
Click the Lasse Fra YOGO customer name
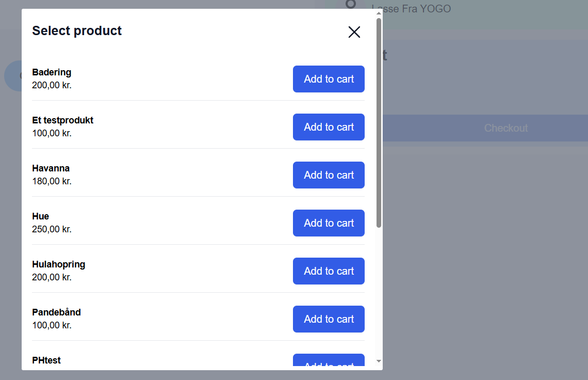[411, 9]
